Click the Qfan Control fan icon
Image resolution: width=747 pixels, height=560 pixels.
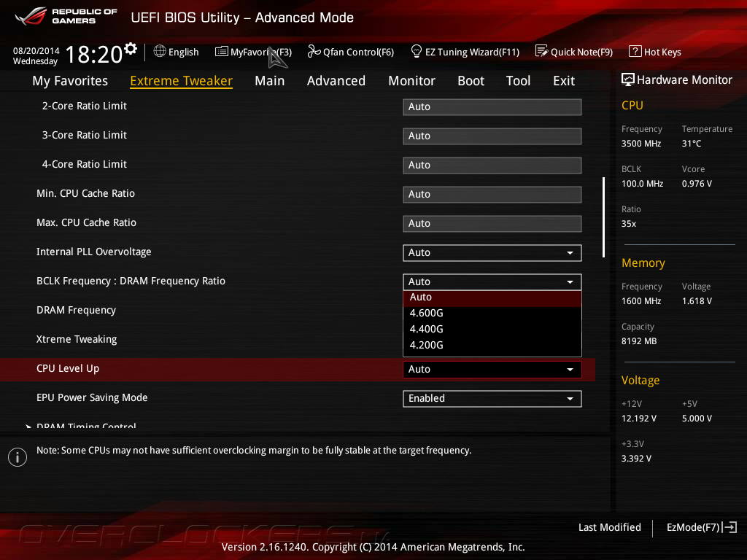point(314,51)
